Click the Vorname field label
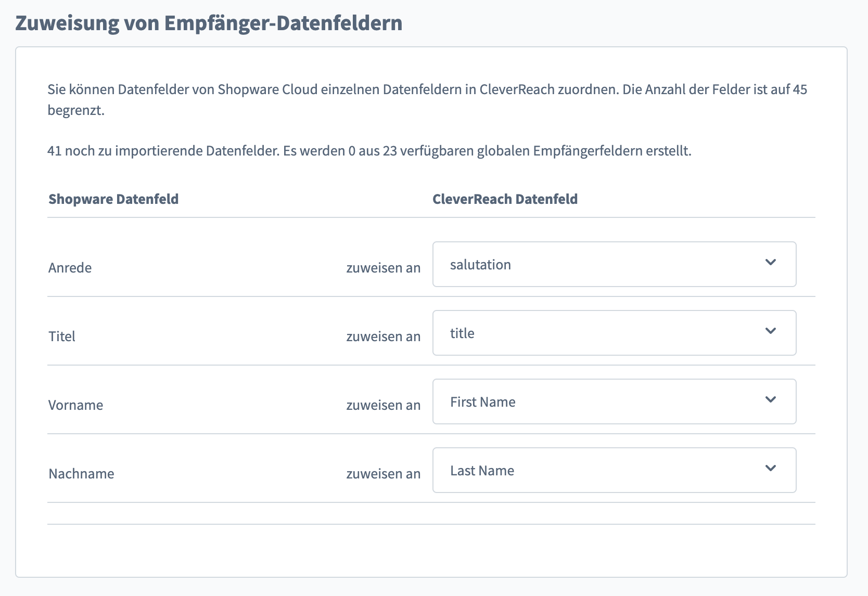The height and width of the screenshot is (596, 868). (x=76, y=405)
